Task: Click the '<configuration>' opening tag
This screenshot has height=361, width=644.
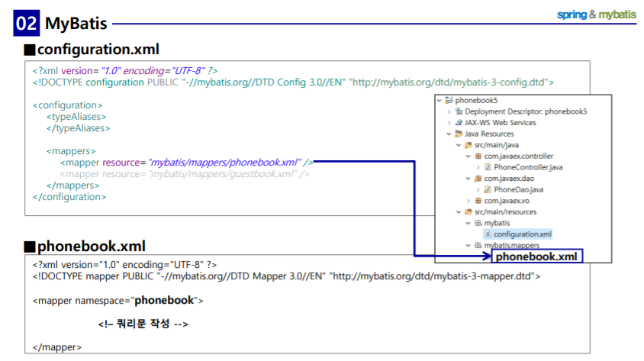Action: tap(68, 105)
